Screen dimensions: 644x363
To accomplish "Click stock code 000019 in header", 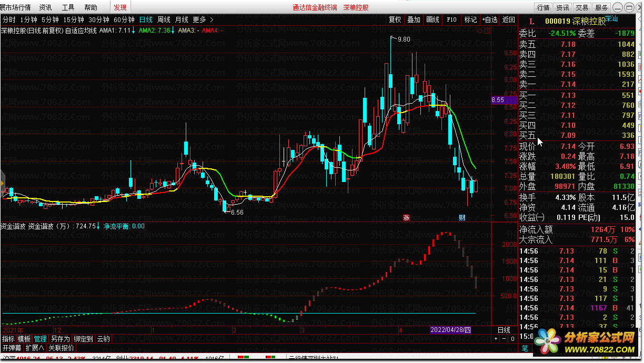I will tap(557, 22).
